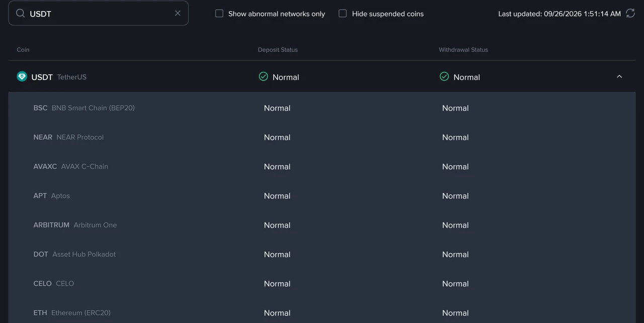
Task: Click USDT deposit green check icon
Action: click(263, 76)
